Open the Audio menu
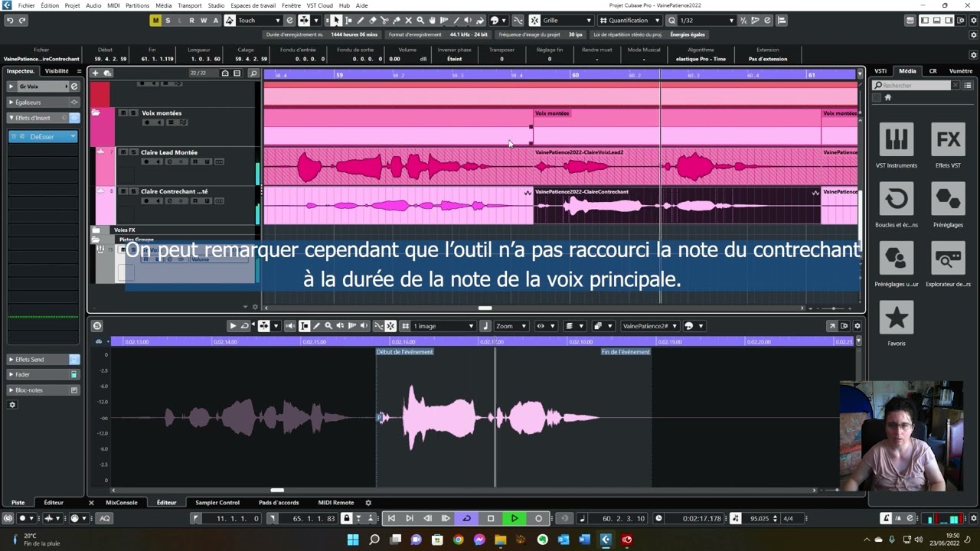The height and width of the screenshot is (551, 980). [93, 5]
